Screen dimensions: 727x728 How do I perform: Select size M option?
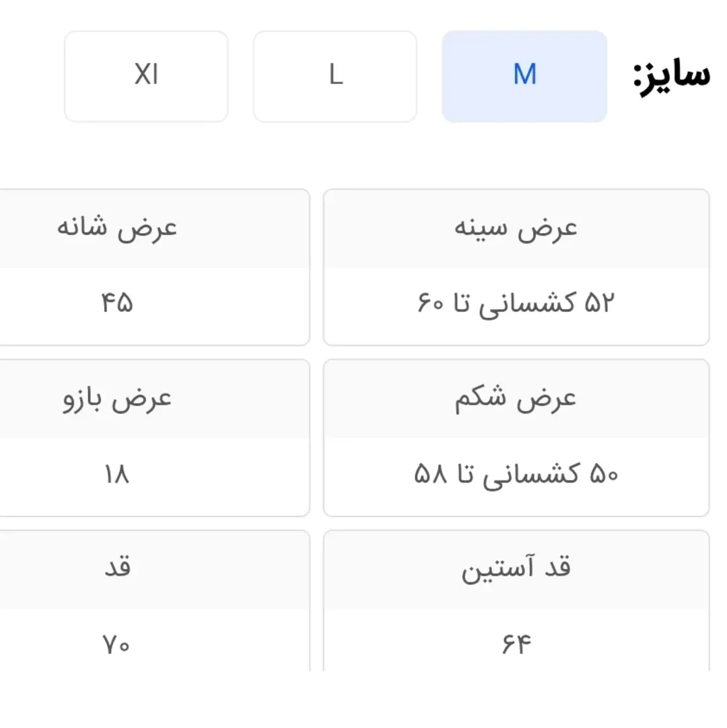(524, 76)
